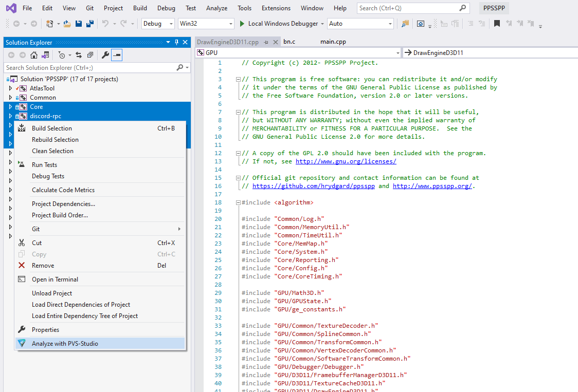The width and height of the screenshot is (578, 392).
Task: Open the www.ppsspp.org link
Action: point(432,186)
